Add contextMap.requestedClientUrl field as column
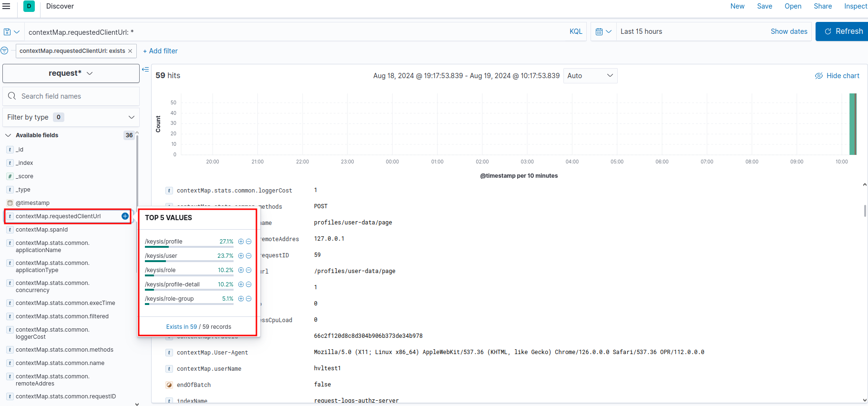 click(125, 216)
